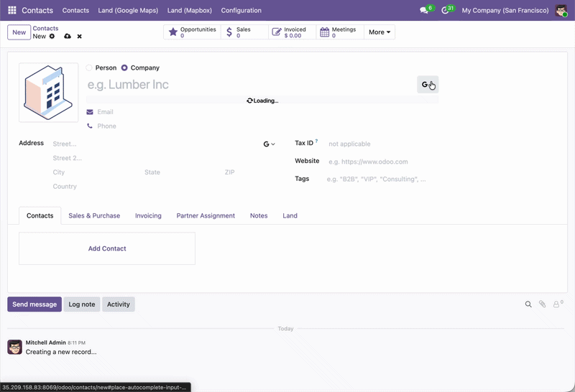
Task: Open the Tags selection field
Action: coord(382,179)
